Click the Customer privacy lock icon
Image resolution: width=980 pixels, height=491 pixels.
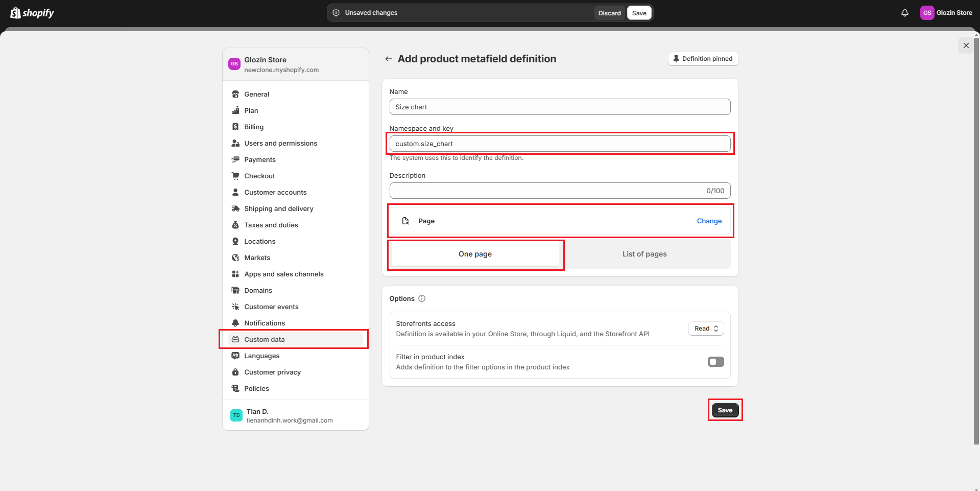coord(235,372)
